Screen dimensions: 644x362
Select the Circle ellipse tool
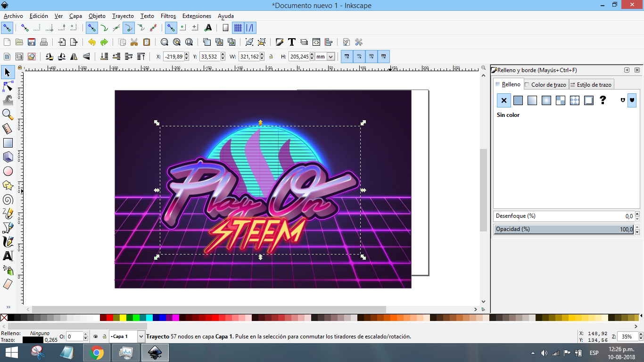pos(8,171)
